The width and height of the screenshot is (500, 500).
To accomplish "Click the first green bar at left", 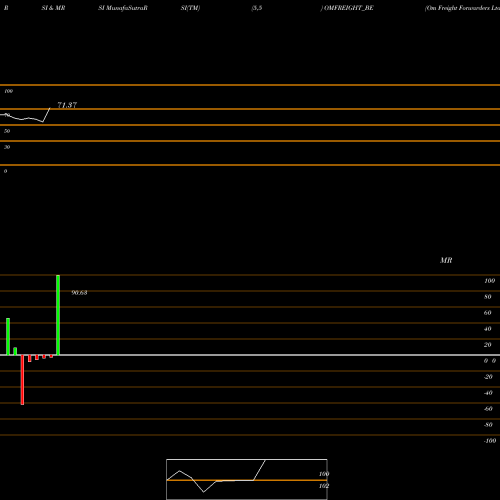I will pyautogui.click(x=8, y=337).
